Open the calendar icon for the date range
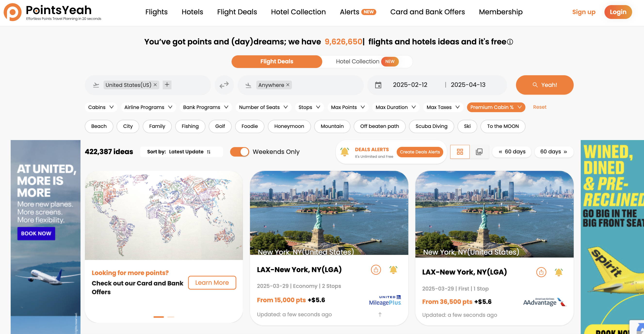Viewport: 644px width, 334px height. click(x=378, y=85)
